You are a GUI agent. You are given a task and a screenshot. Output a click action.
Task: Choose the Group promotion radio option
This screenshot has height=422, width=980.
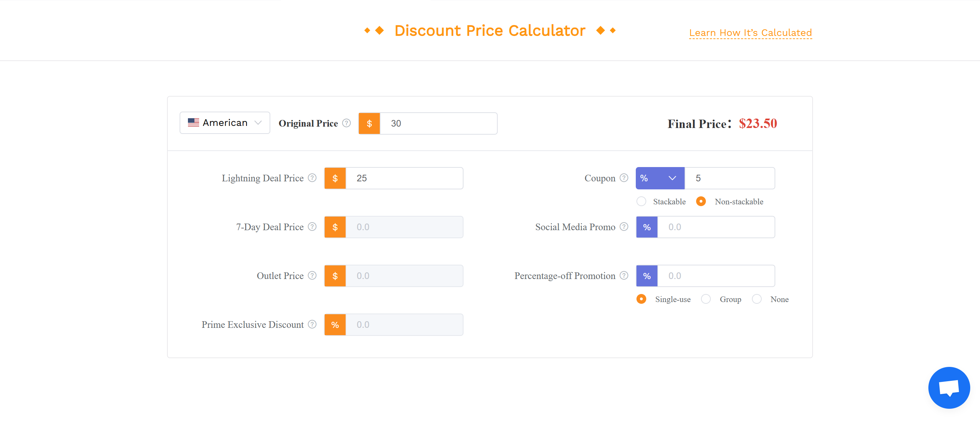tap(706, 299)
